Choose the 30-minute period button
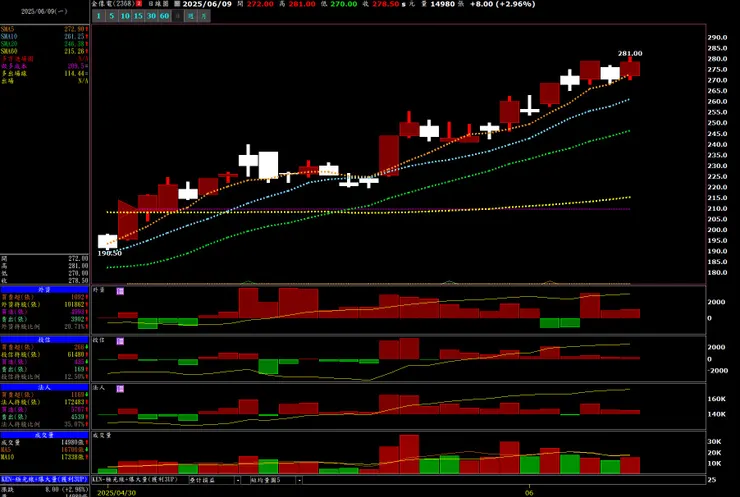 tap(151, 16)
